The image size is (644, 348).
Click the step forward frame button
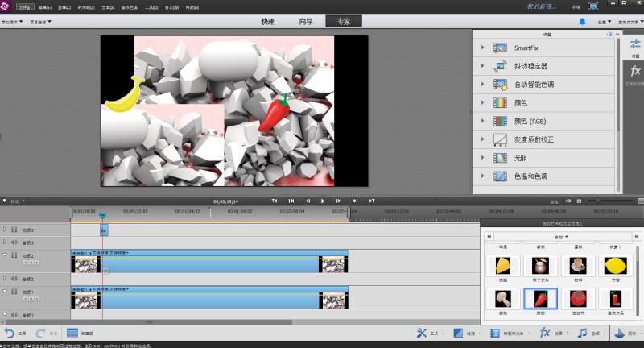tap(338, 201)
